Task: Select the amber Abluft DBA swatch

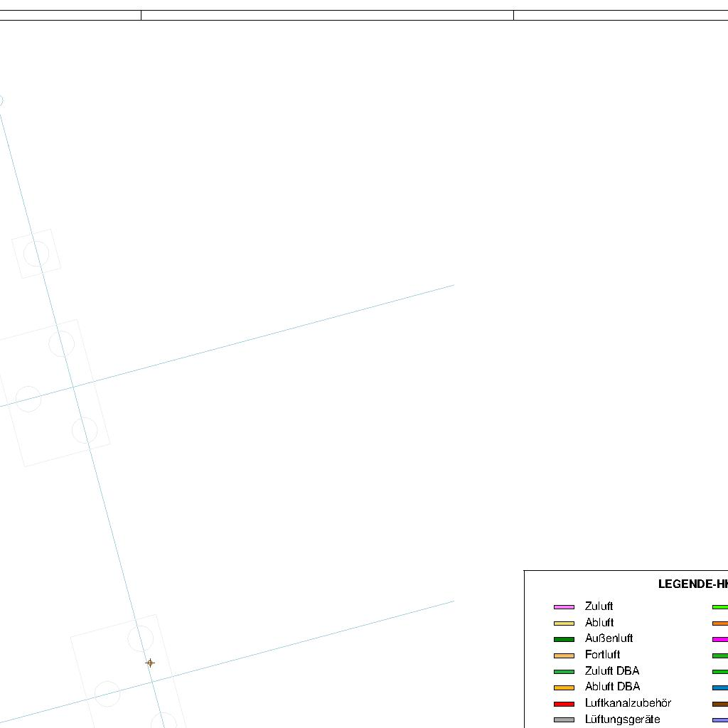Action: point(564,687)
